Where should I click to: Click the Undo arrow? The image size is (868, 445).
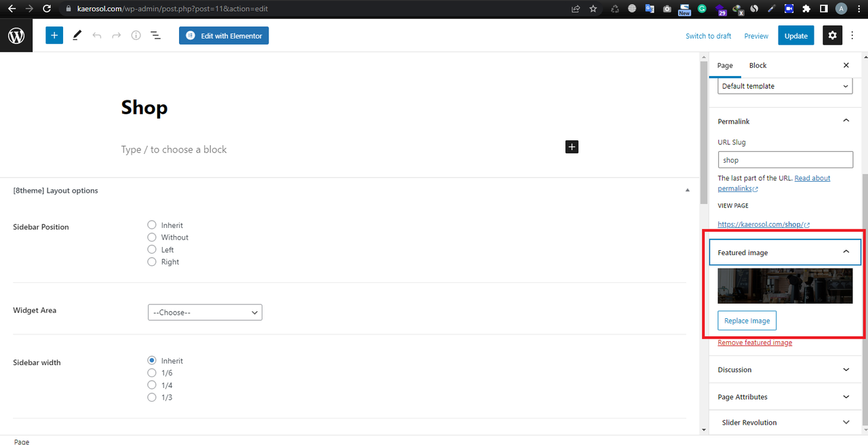pyautogui.click(x=96, y=35)
